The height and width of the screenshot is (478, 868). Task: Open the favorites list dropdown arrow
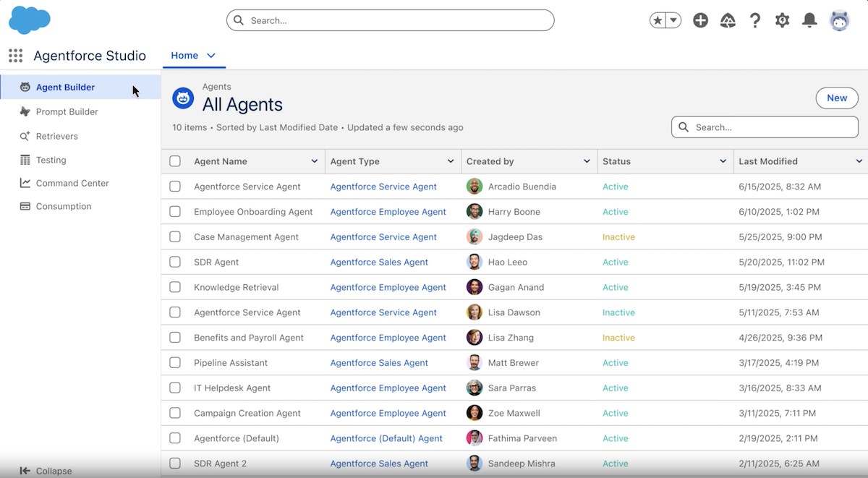click(673, 20)
